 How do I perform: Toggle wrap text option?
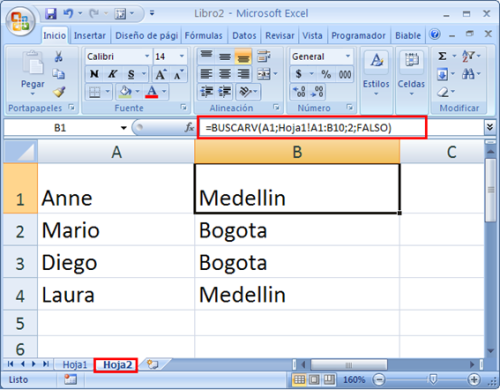[263, 57]
